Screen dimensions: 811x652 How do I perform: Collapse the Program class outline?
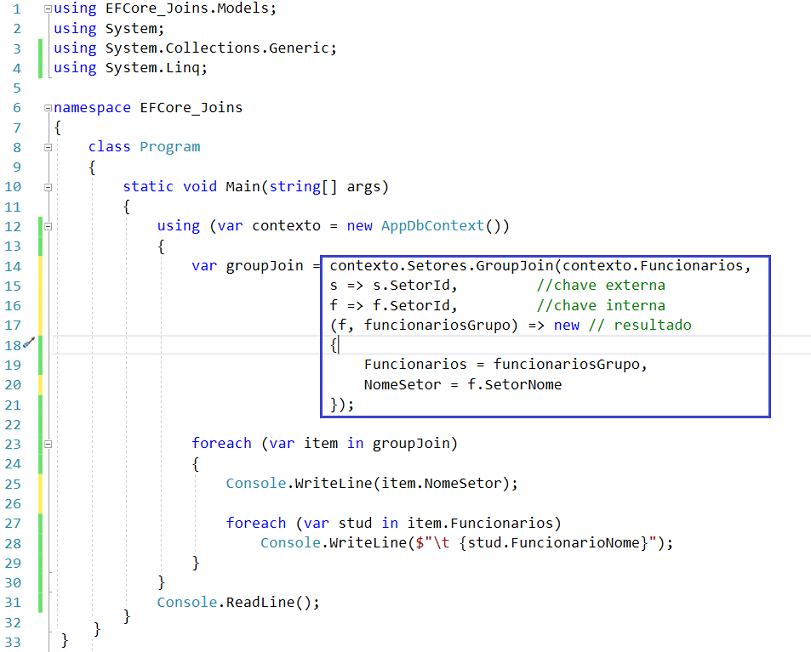click(x=48, y=147)
